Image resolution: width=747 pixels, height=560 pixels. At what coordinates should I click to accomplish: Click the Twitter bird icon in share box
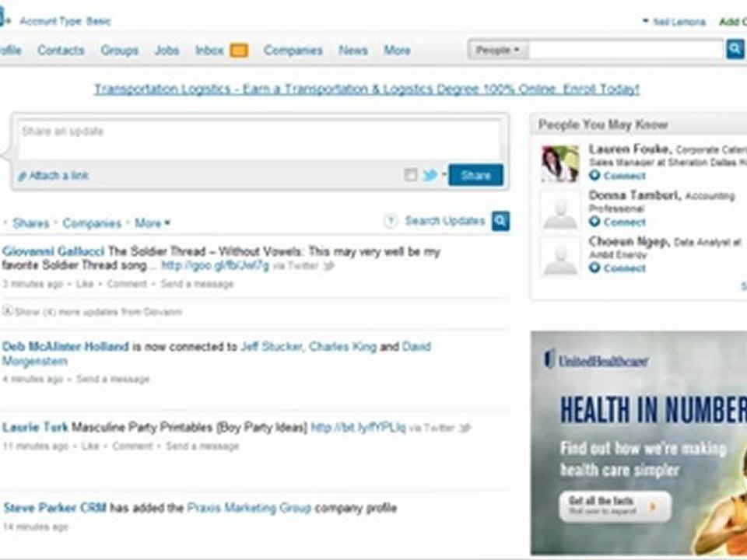[430, 175]
